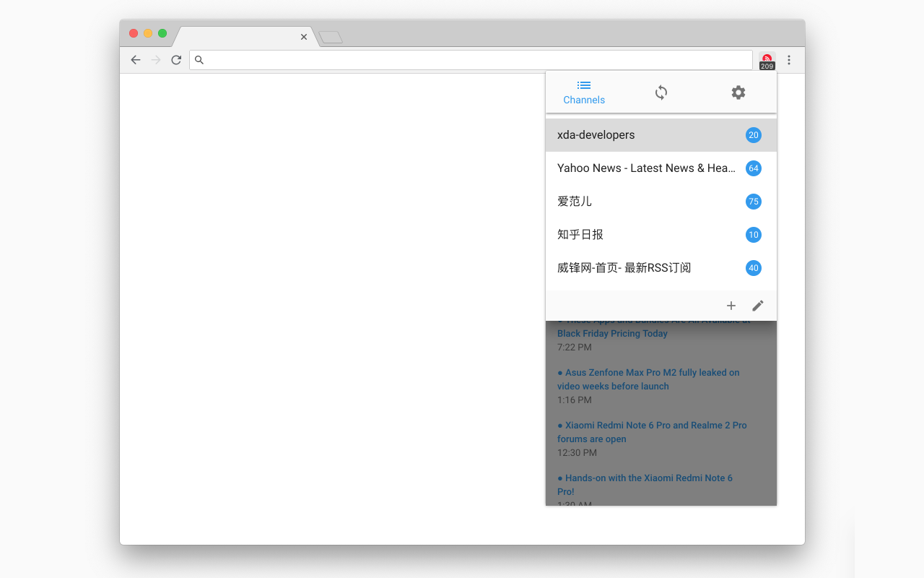The image size is (924, 578).
Task: Click the 12:30 PM timestamp
Action: (x=577, y=453)
